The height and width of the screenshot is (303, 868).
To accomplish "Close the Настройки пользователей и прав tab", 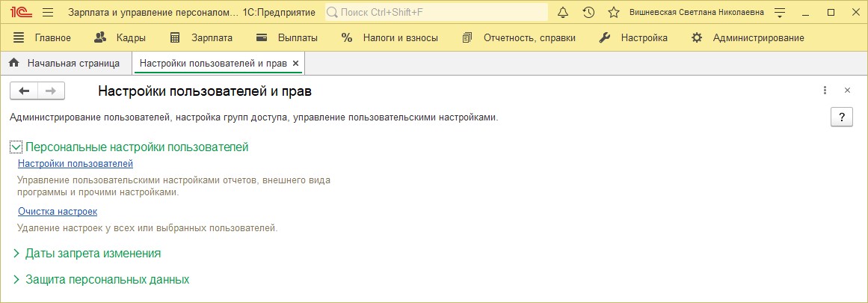I will pyautogui.click(x=295, y=63).
